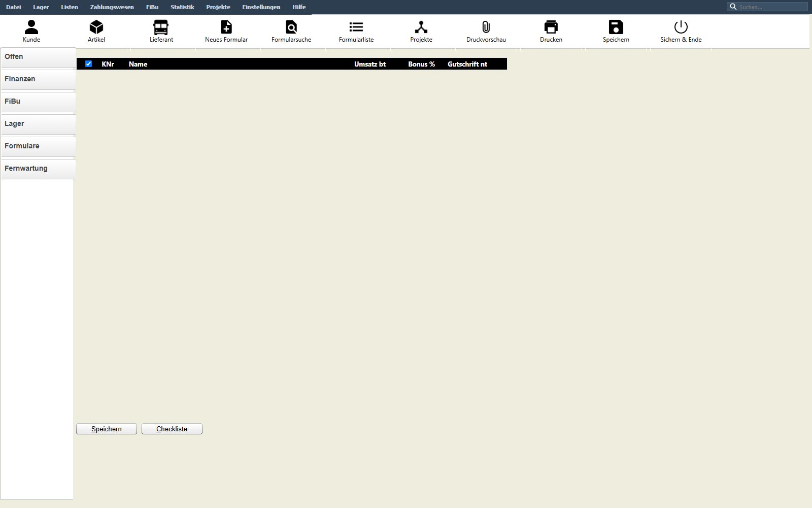This screenshot has height=508, width=812.
Task: Expand the Finanzen sidebar section
Action: pyautogui.click(x=38, y=79)
